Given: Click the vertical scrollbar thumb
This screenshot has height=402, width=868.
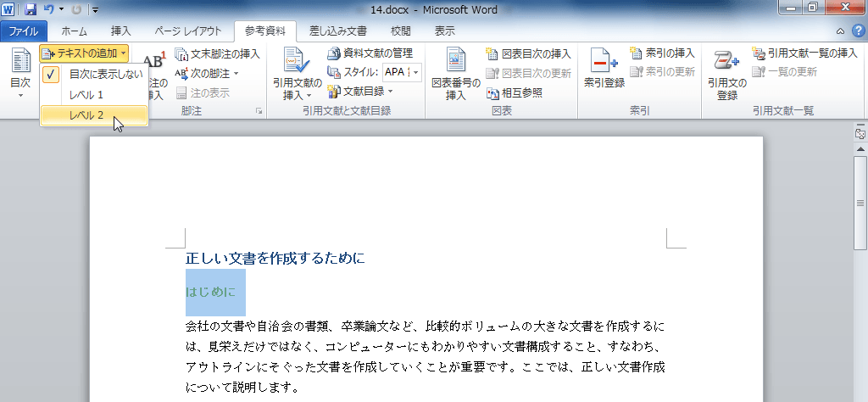Looking at the screenshot, I should pyautogui.click(x=860, y=203).
